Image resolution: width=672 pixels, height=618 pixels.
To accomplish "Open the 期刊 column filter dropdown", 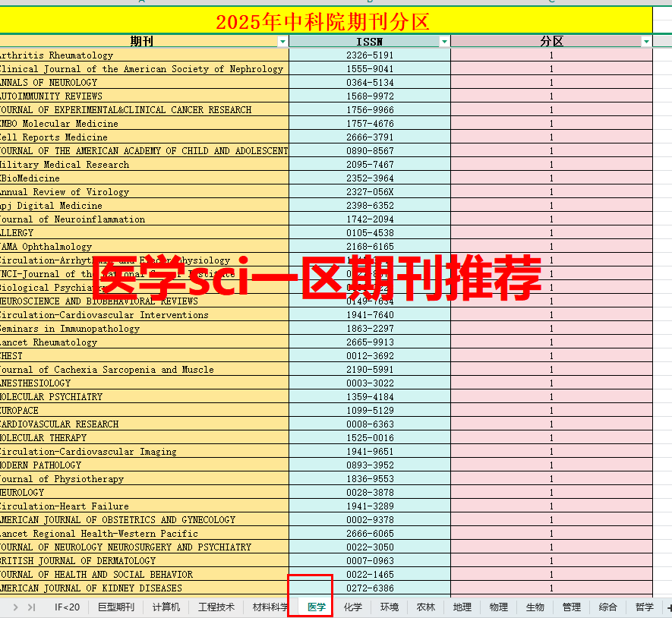I will (x=282, y=42).
